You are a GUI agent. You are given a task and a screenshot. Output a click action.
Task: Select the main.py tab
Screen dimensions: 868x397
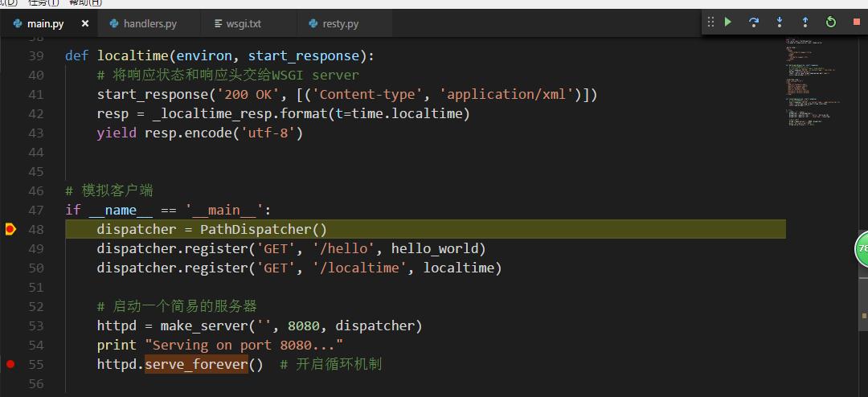[x=39, y=24]
